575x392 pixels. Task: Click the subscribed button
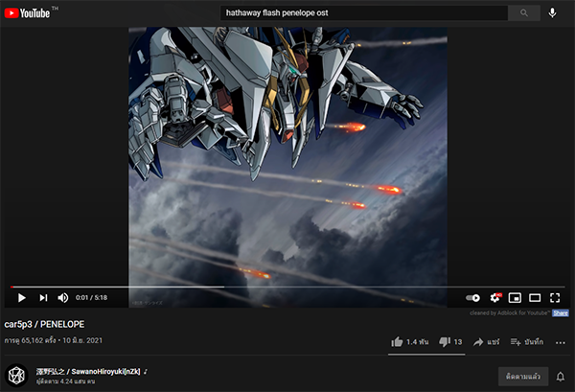pos(523,376)
